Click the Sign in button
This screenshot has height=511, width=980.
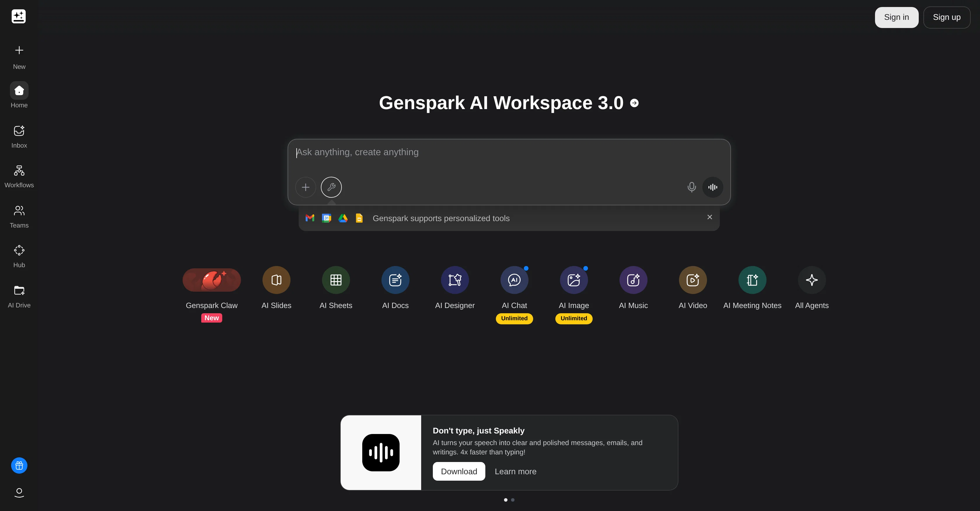point(896,17)
